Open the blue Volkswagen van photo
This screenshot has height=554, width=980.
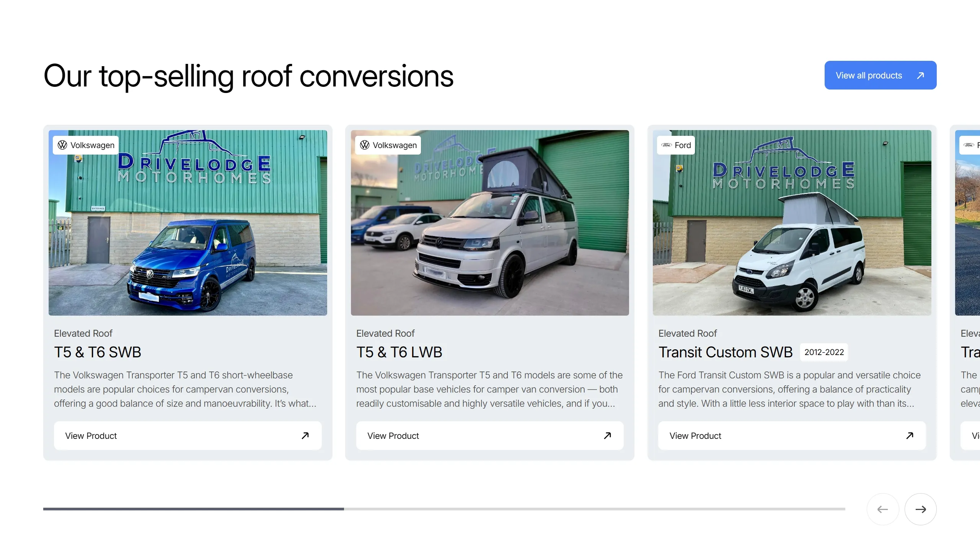pos(188,237)
